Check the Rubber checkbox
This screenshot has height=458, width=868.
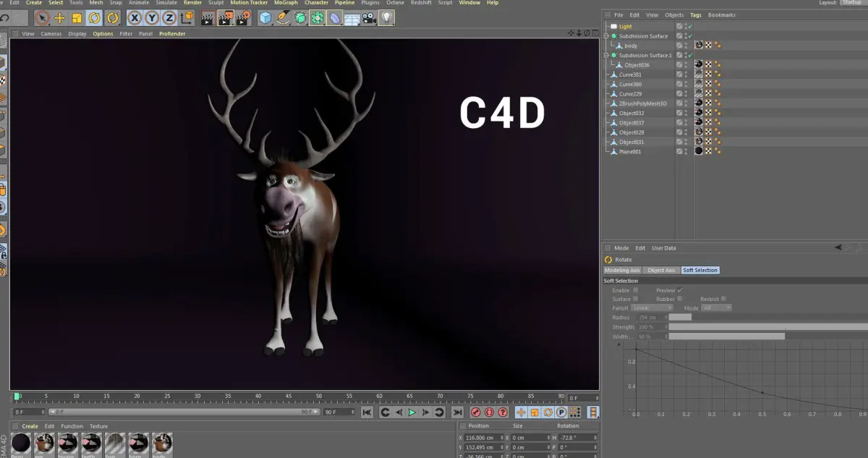[680, 299]
